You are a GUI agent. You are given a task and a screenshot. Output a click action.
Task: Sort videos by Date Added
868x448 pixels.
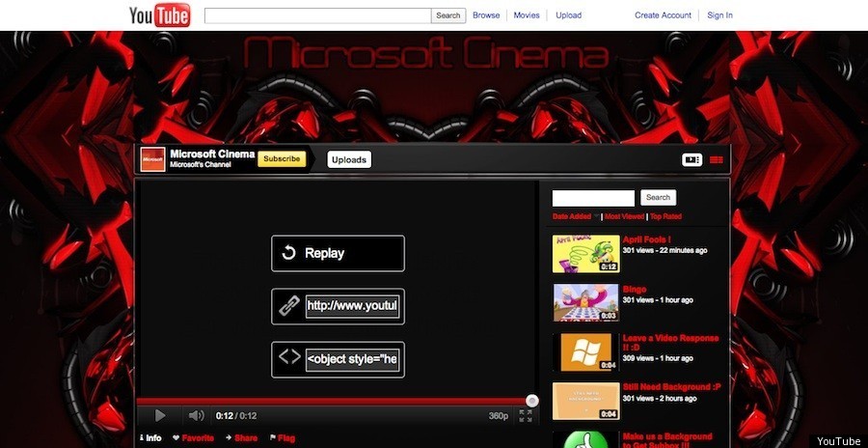click(x=572, y=216)
